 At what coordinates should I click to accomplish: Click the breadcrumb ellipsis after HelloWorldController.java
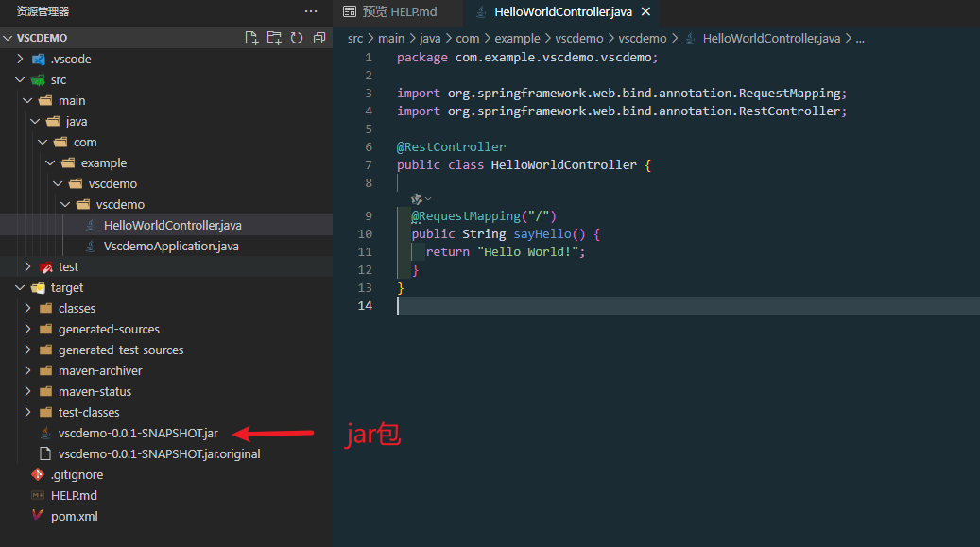point(860,38)
